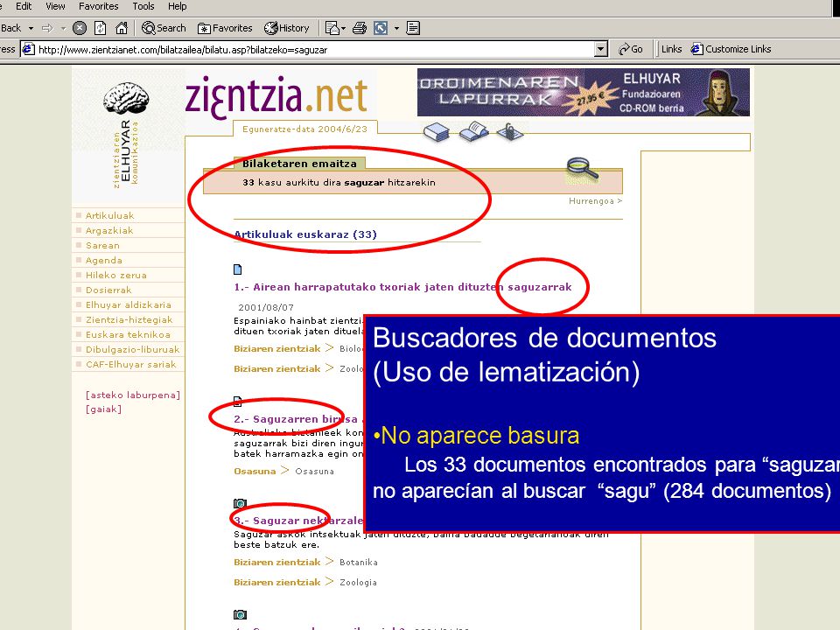Open Argazkiak sidebar link
The height and width of the screenshot is (630, 840).
(109, 230)
